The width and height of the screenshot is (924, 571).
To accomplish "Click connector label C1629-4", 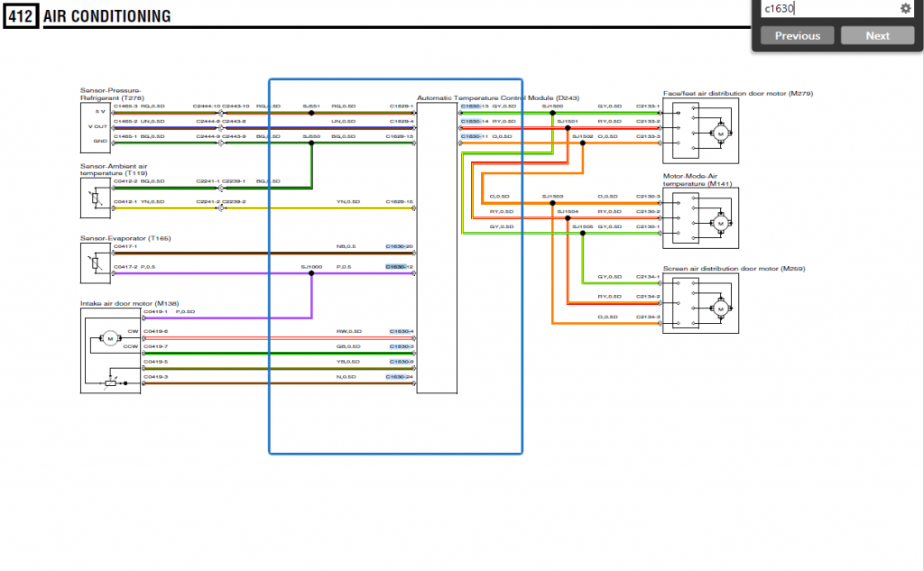I will pyautogui.click(x=402, y=122).
